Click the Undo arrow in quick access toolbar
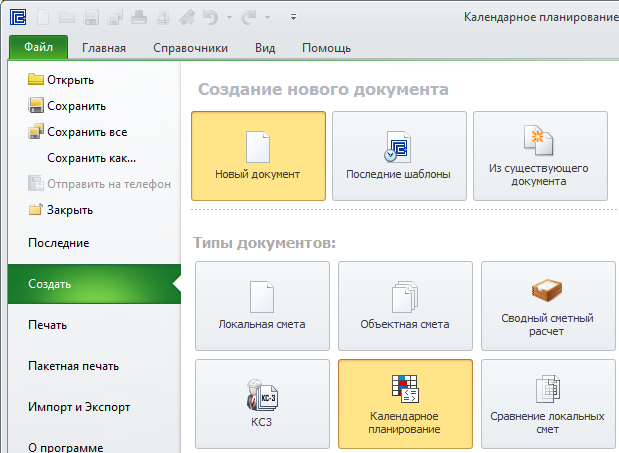Image resolution: width=619 pixels, height=453 pixels. (210, 17)
